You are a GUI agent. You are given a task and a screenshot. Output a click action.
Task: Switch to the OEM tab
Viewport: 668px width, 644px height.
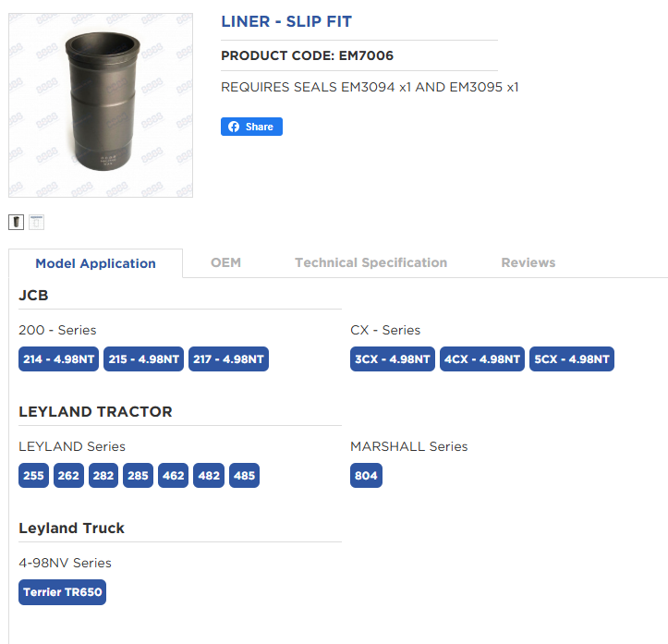pos(225,262)
